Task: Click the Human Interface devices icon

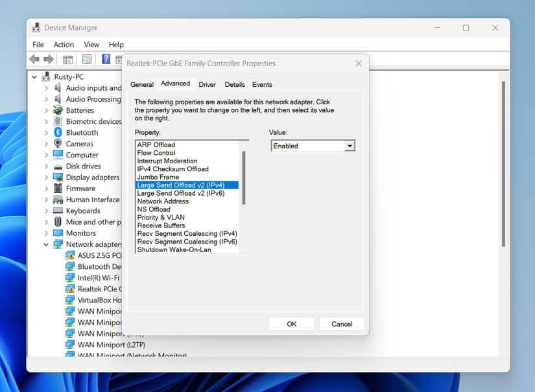Action: tap(58, 200)
